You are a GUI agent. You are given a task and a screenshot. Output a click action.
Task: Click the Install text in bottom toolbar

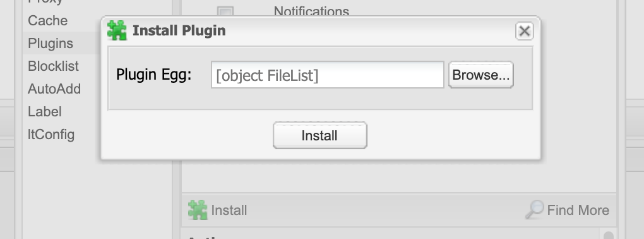tap(229, 210)
